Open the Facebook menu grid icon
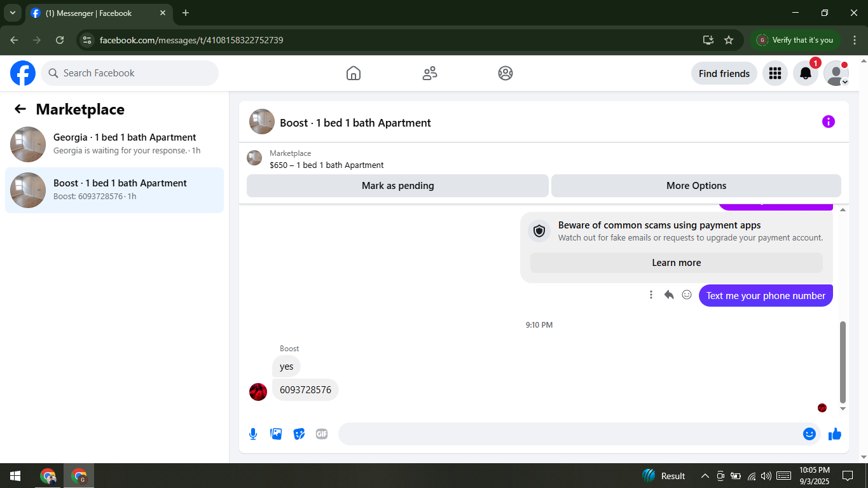 775,73
